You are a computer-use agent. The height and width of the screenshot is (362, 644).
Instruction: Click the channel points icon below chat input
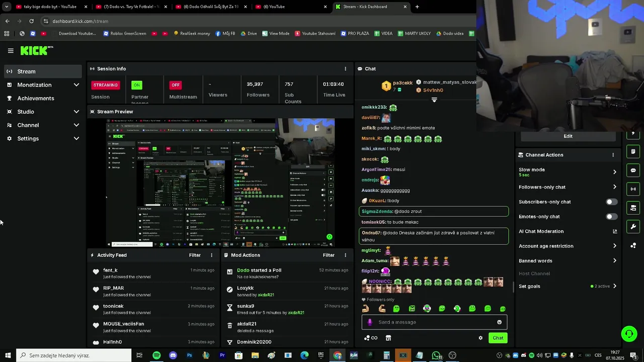pyautogui.click(x=370, y=338)
